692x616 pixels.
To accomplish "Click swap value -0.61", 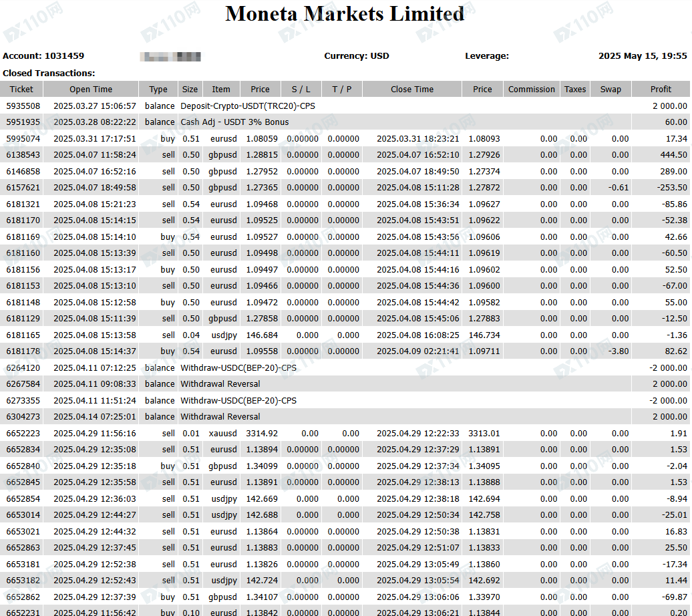I will tap(619, 187).
